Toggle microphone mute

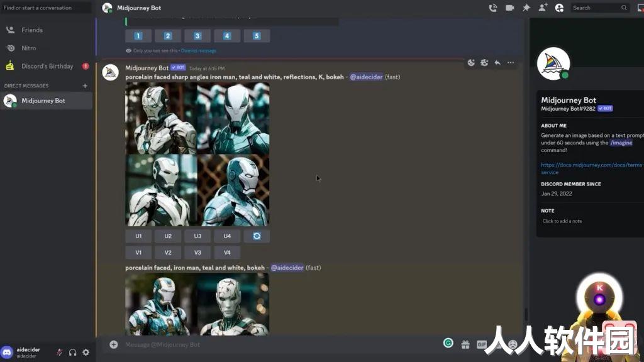(60, 352)
